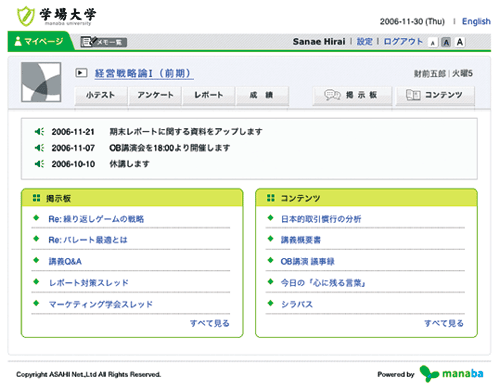Click the manaba logo in footer

451,373
